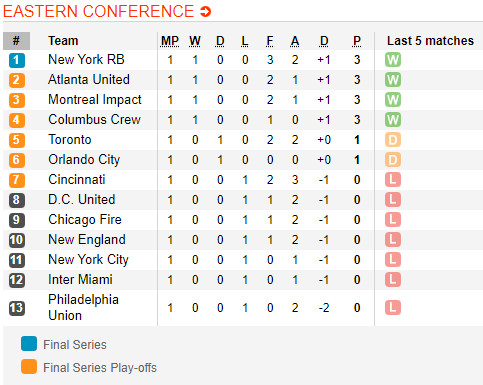Open the Atlanta United team link

[x=89, y=80]
